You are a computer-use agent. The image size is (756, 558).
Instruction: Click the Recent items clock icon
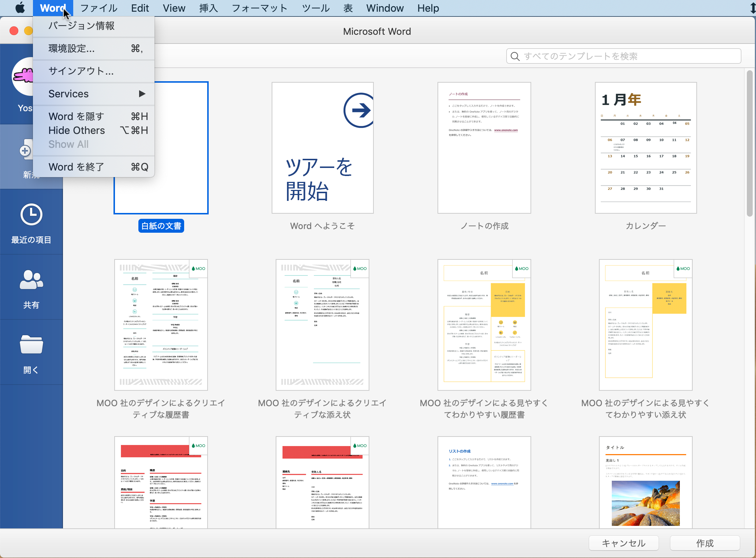pyautogui.click(x=31, y=214)
